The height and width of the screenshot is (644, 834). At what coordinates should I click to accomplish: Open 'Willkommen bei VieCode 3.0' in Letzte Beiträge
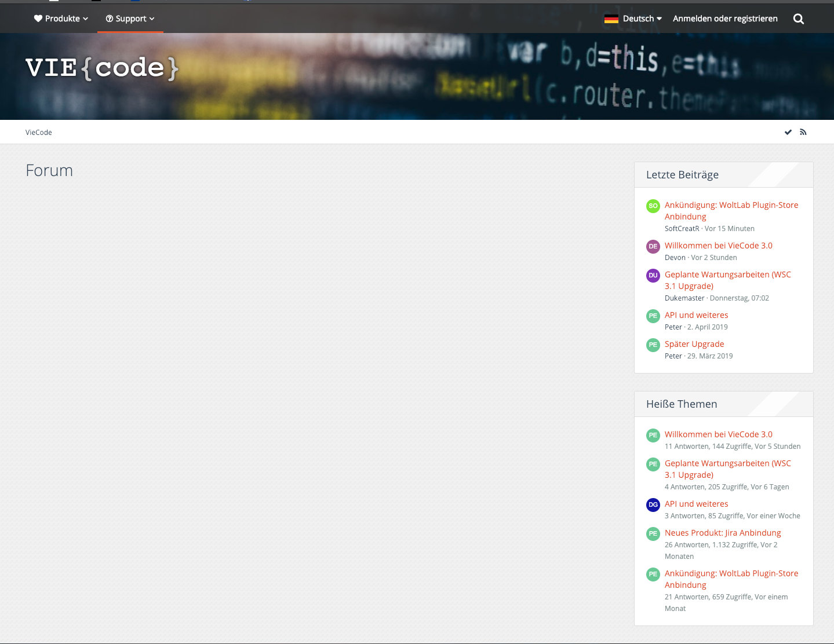pyautogui.click(x=718, y=246)
